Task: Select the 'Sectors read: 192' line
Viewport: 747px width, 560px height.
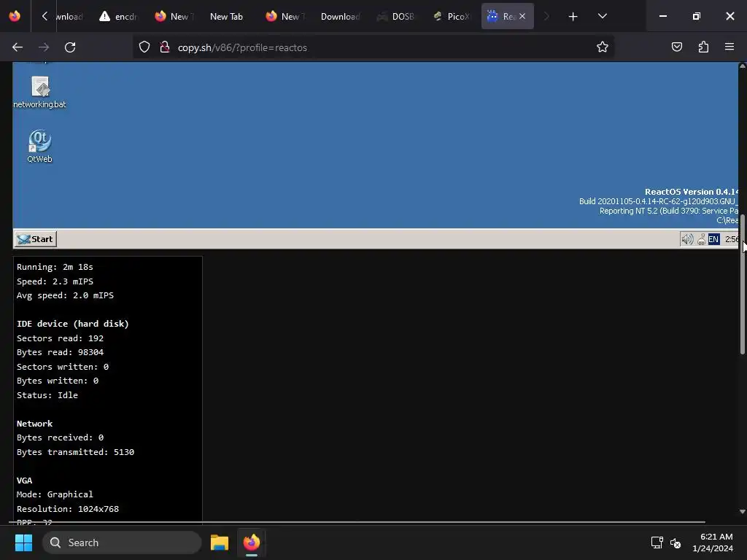Action: [60, 338]
